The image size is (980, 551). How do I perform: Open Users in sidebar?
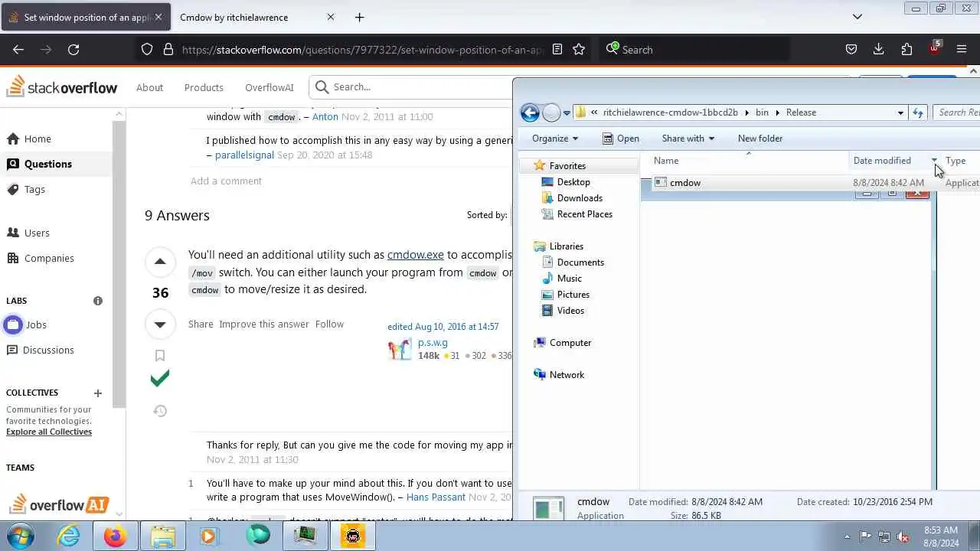click(37, 233)
